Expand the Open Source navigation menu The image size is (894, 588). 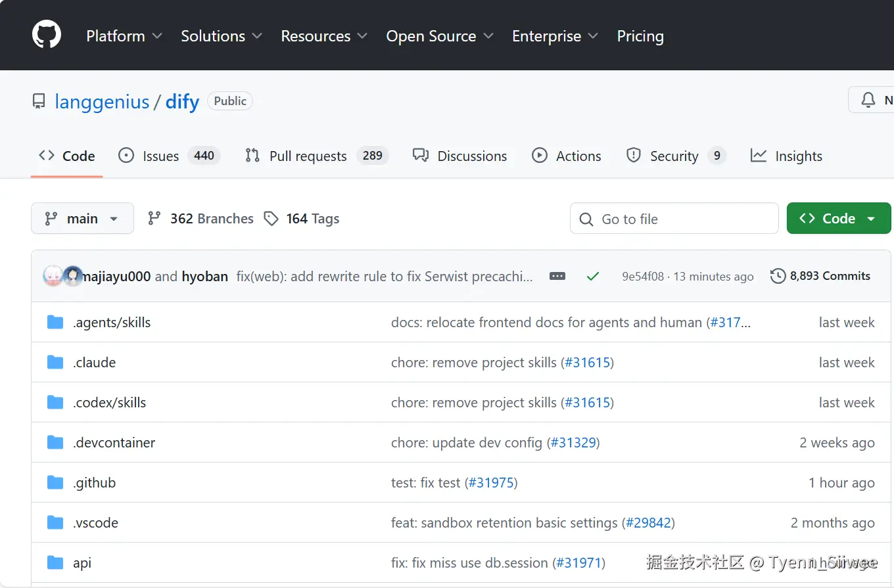pyautogui.click(x=440, y=36)
